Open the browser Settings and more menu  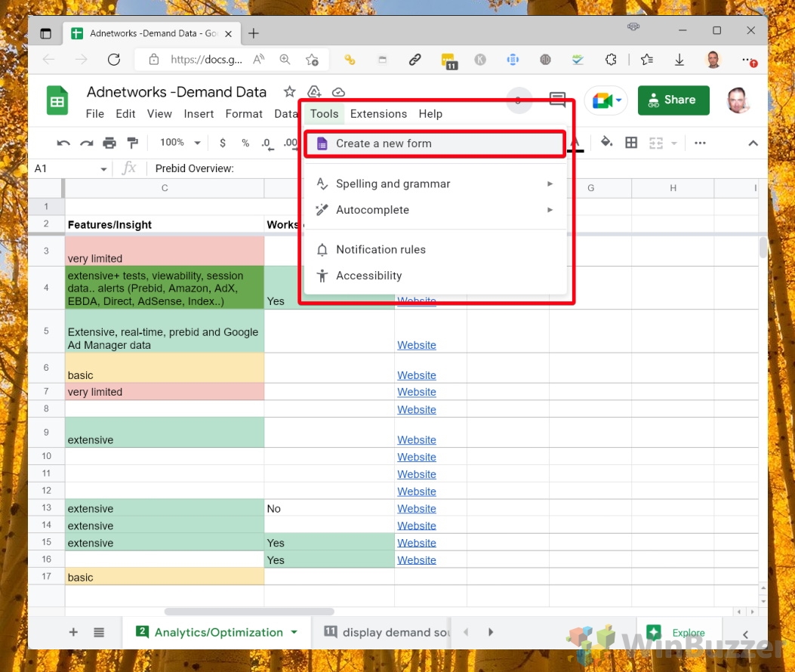coord(748,60)
